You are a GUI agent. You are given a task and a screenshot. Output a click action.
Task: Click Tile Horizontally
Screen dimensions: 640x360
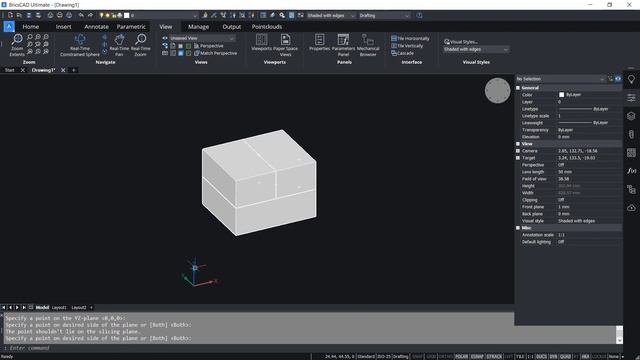pyautogui.click(x=410, y=38)
